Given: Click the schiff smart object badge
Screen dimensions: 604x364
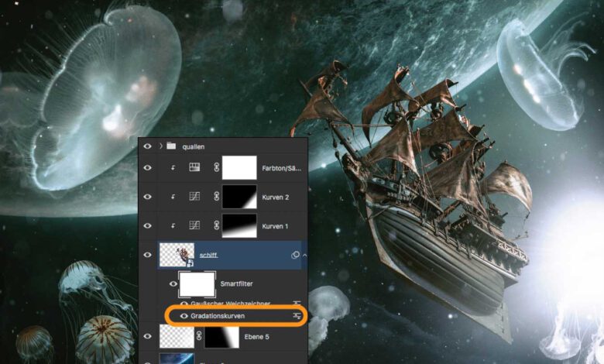Looking at the screenshot, I should click(x=190, y=263).
